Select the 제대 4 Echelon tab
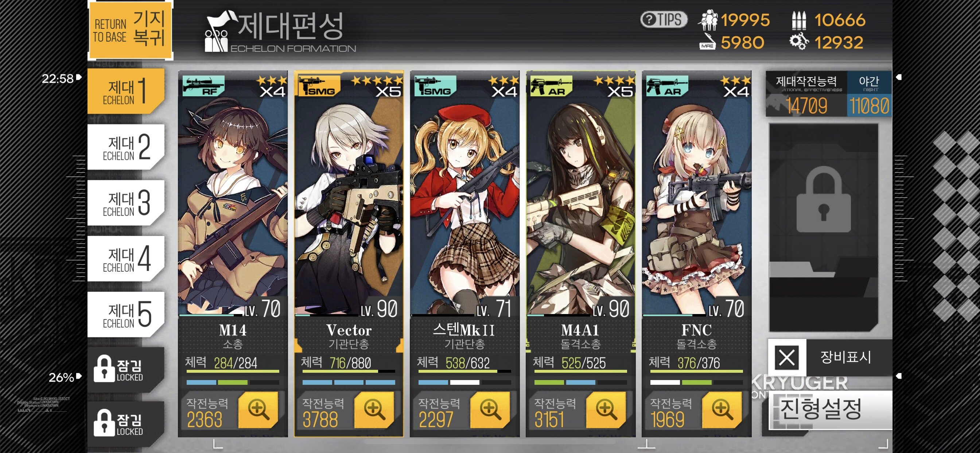 (x=126, y=259)
